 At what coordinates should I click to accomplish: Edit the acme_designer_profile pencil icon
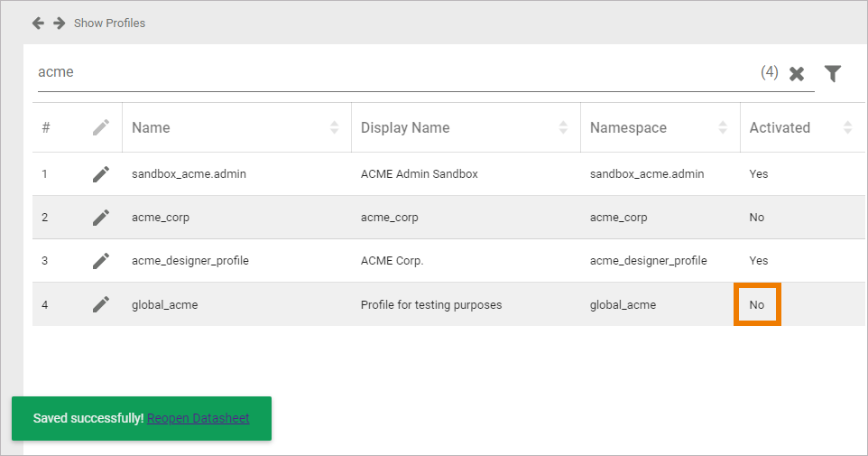[101, 261]
